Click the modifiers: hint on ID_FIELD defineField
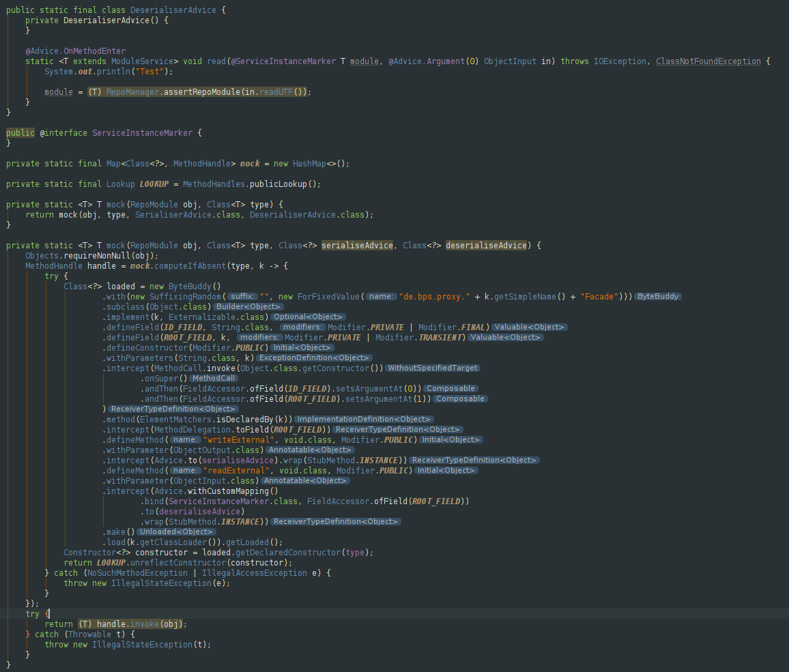The width and height of the screenshot is (789, 672). [304, 327]
